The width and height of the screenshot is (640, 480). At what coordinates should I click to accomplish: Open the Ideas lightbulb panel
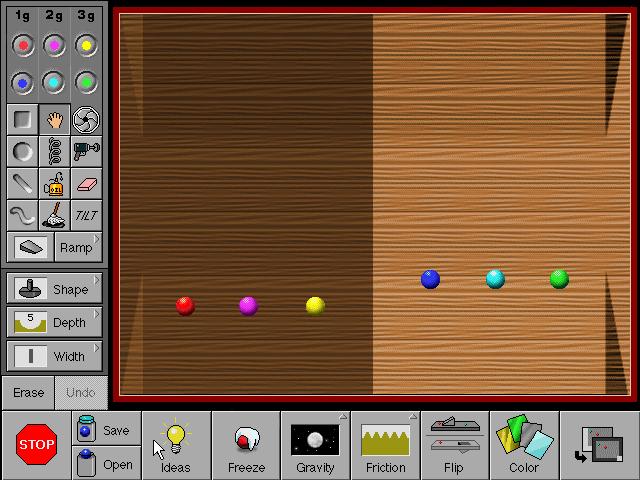[x=176, y=445]
